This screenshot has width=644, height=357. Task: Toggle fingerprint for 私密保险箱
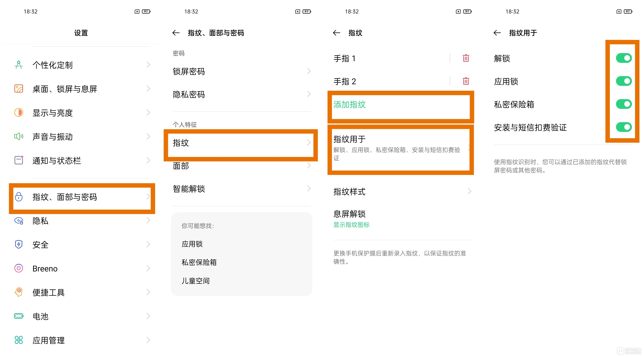click(x=624, y=104)
